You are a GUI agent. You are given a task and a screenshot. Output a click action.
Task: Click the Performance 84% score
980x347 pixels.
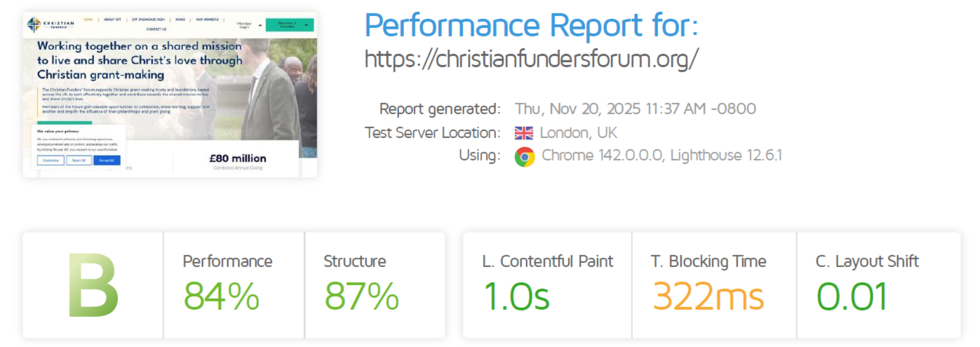coord(222,296)
